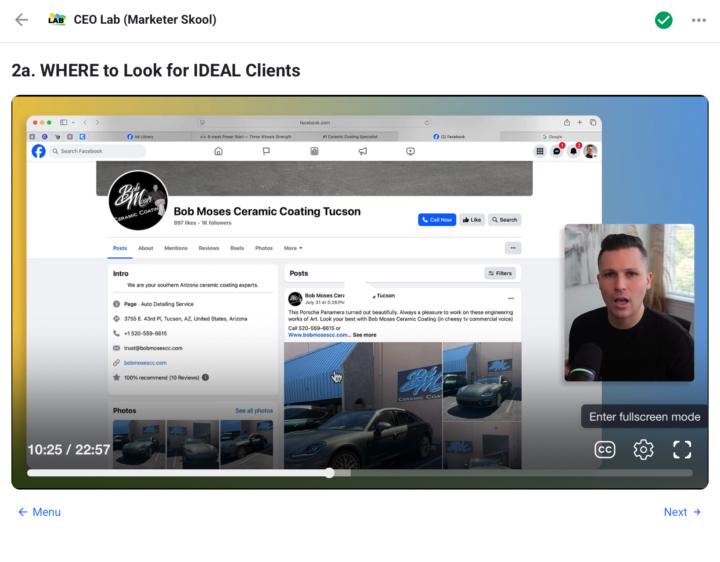Click the phone number +1 520-559-6615
This screenshot has height=562, width=720.
point(145,333)
